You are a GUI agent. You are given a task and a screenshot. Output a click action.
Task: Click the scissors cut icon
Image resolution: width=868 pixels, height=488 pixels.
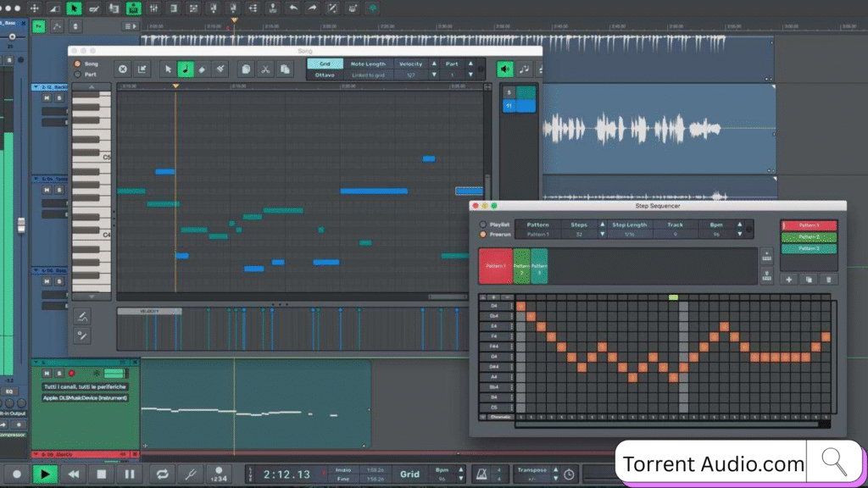[x=265, y=69]
